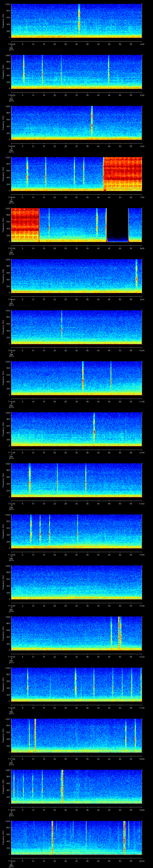
Task: Pick the 58-second burst in the 7:08:00 panel
Action: (137, 275)
